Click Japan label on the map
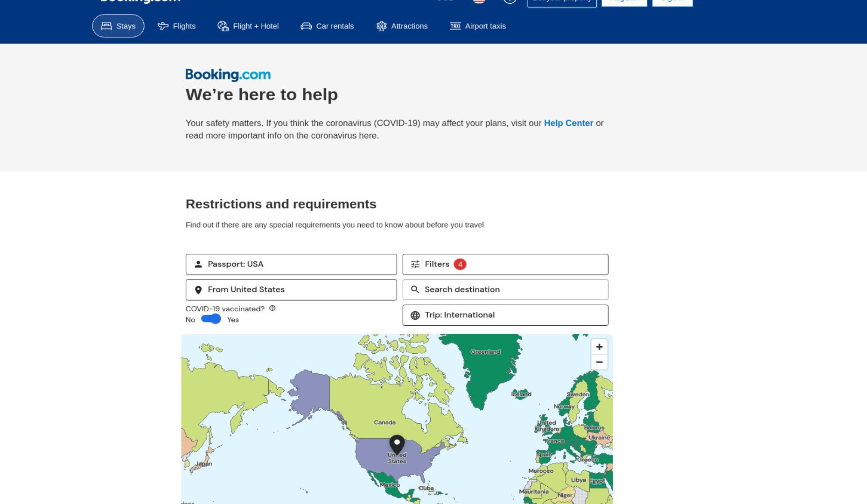This screenshot has width=867, height=504. 204,464
